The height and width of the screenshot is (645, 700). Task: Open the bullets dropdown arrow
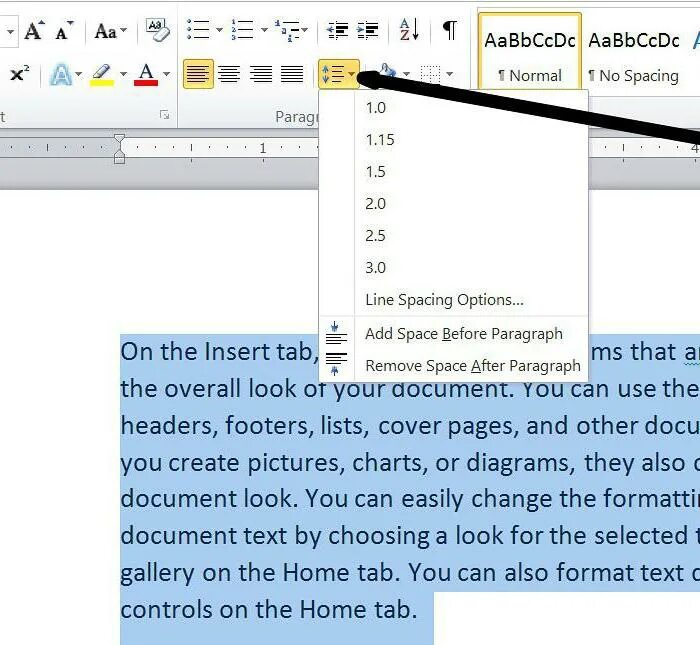coord(219,30)
